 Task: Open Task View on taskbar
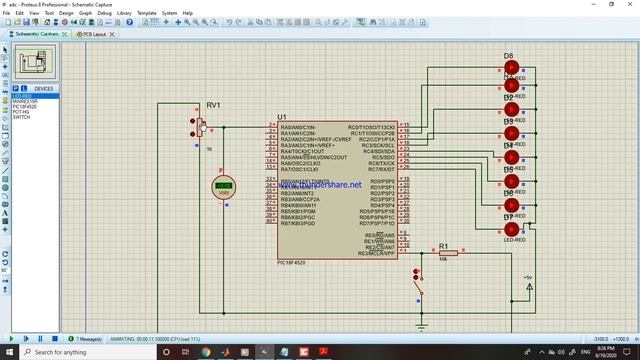pos(185,352)
